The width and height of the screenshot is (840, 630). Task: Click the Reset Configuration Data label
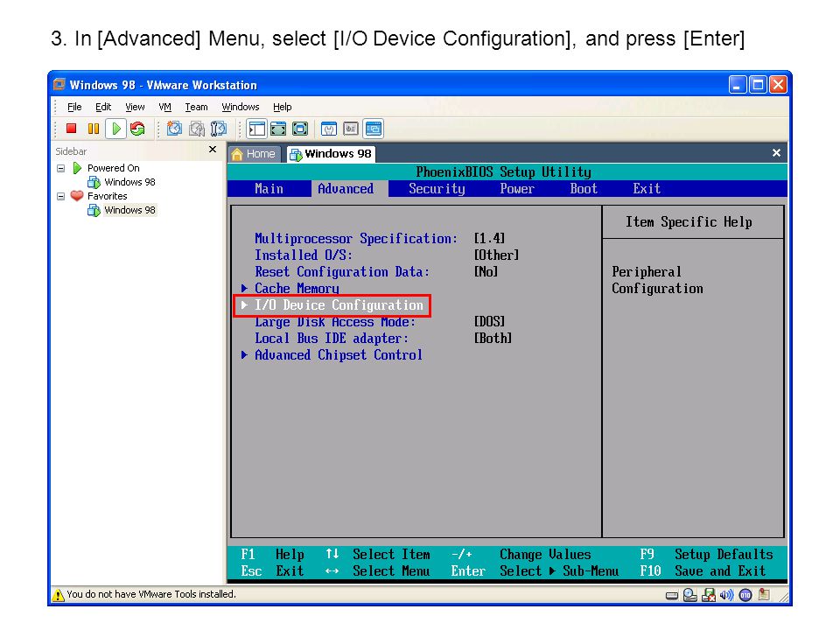pos(342,271)
